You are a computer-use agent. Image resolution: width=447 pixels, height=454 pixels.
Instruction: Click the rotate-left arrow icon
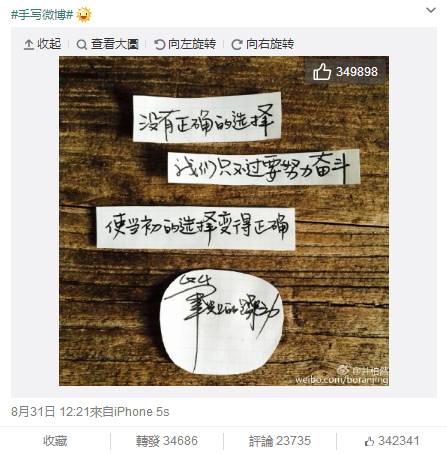[x=160, y=44]
